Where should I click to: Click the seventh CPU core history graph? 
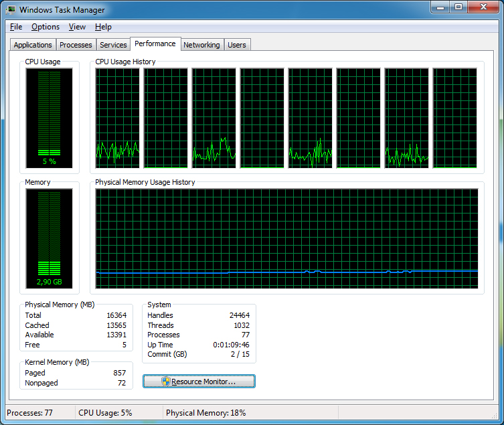point(407,118)
